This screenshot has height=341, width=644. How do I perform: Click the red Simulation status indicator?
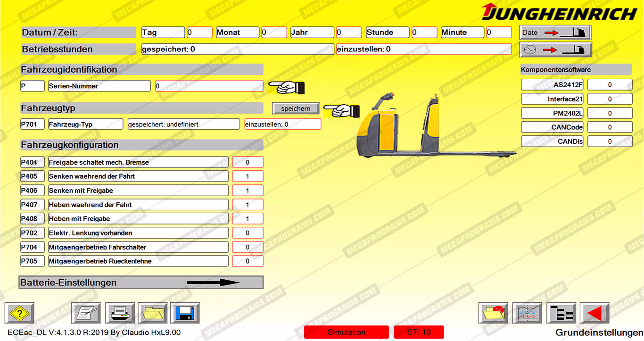point(347,332)
